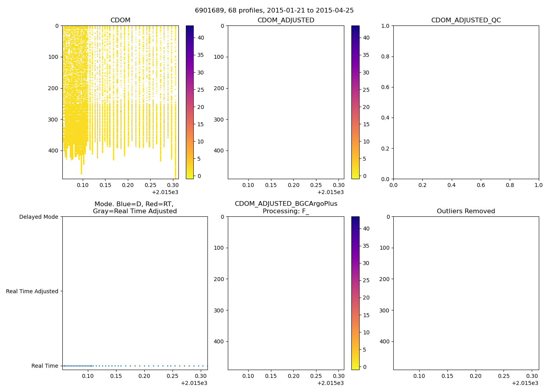Select the "Outliers Removed" plot title
The width and height of the screenshot is (549, 392).
pyautogui.click(x=466, y=211)
